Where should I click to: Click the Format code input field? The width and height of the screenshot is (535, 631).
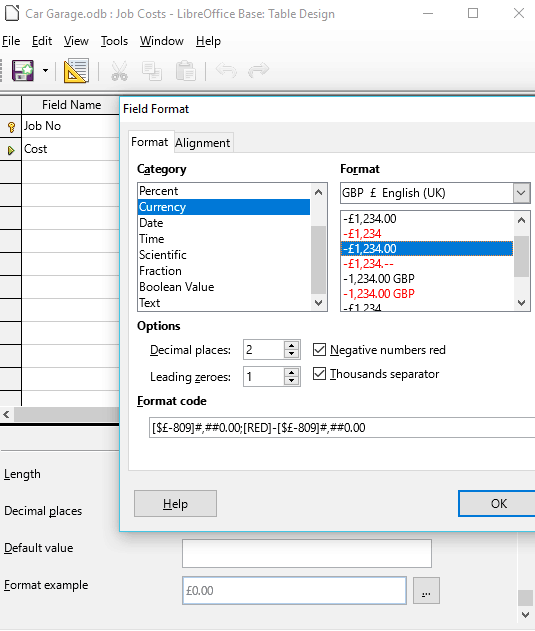pyautogui.click(x=342, y=427)
